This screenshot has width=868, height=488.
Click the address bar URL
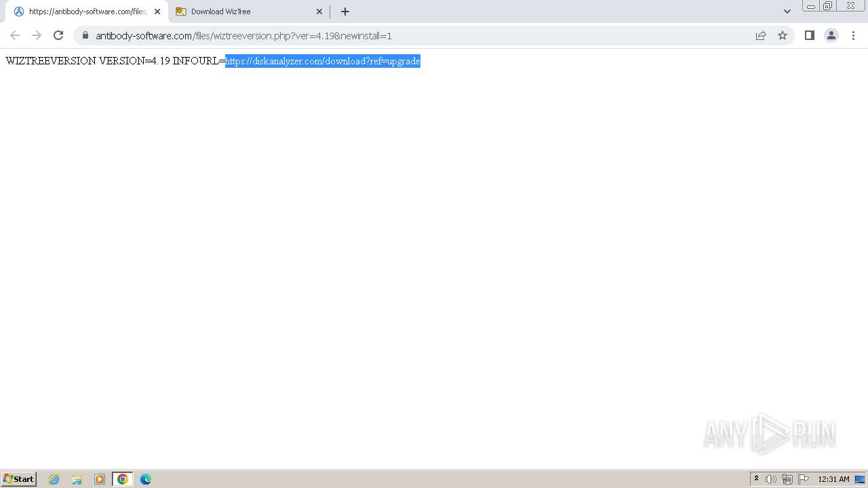243,36
